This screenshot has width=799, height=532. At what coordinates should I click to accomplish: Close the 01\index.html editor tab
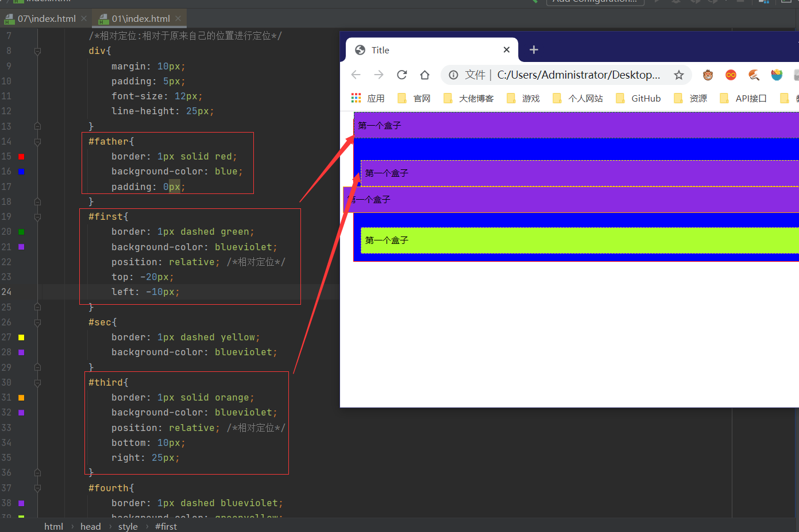coord(178,18)
